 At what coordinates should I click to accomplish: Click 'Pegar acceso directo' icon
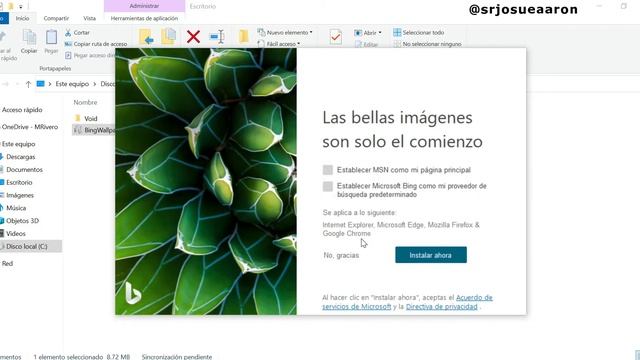point(68,55)
